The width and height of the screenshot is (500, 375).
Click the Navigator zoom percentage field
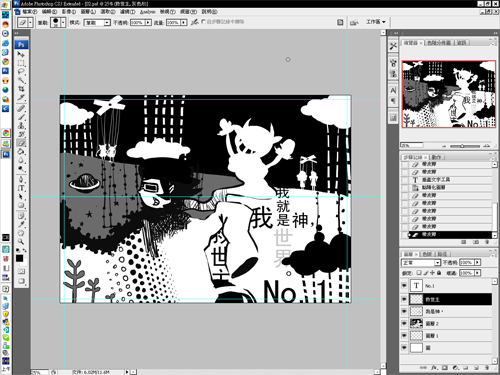[x=411, y=145]
